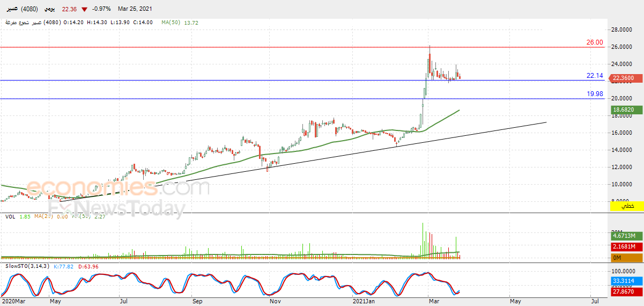Click the blue 33.3114 stochastic tag

point(625,280)
